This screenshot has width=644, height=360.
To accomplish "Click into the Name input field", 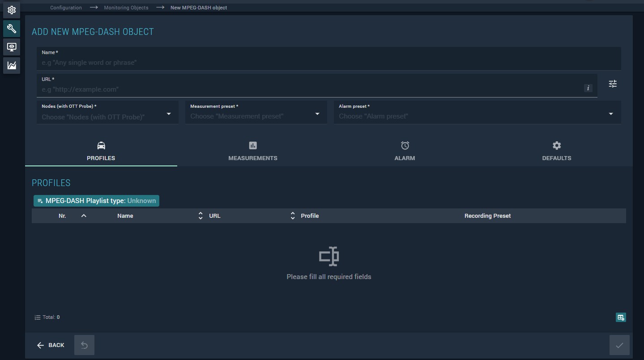I will [x=328, y=63].
